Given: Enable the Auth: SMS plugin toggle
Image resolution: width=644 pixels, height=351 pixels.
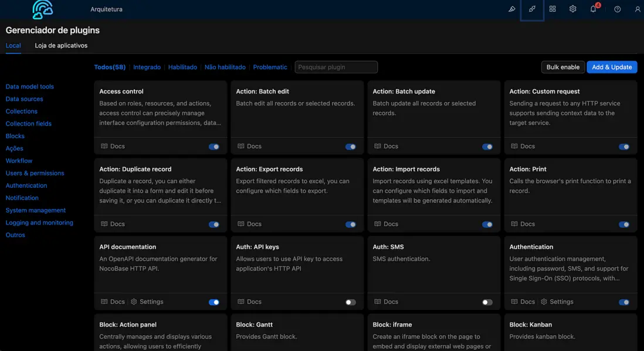Looking at the screenshot, I should 487,302.
